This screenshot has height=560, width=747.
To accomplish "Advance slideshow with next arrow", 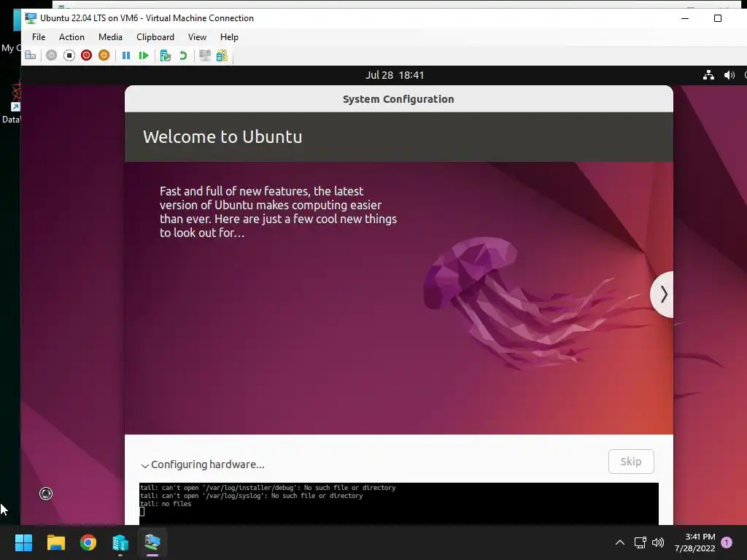I will coord(663,295).
